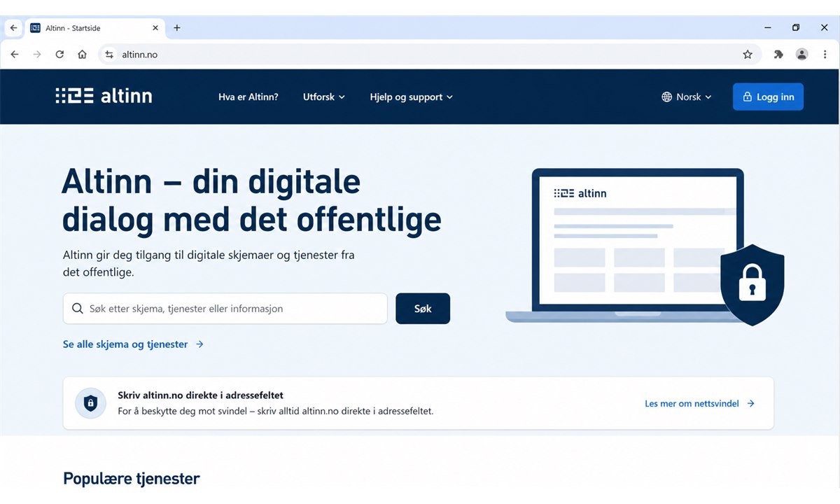Click the globe icon beside Norsk
Viewport: 840px width, 504px height.
tap(666, 97)
